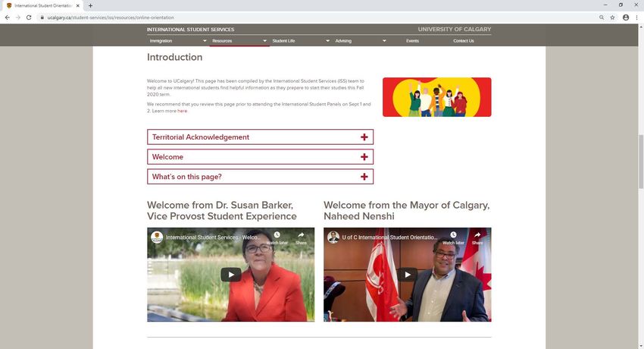Click the International Student Services header link
Screen dimensions: 644x349
[x=191, y=30]
